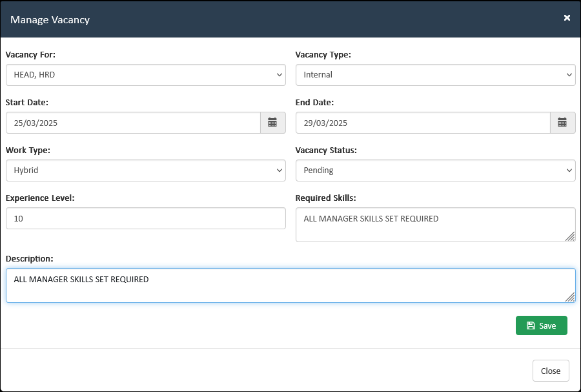Save the vacancy details
This screenshot has height=392, width=581.
[x=541, y=325]
